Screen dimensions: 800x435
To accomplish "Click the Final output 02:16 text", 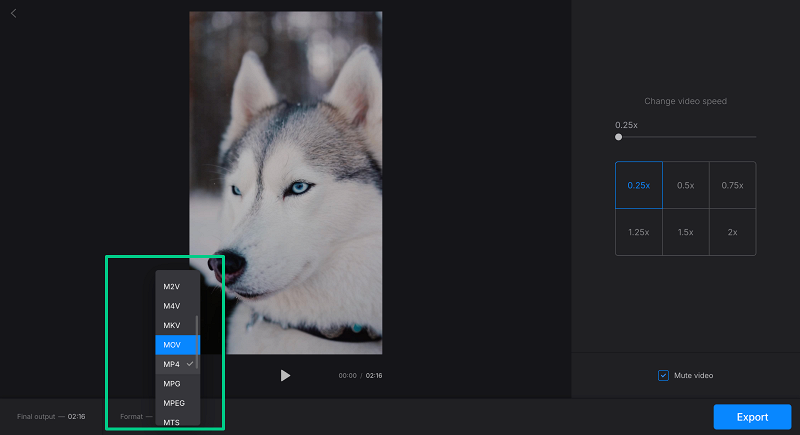I will click(x=51, y=417).
